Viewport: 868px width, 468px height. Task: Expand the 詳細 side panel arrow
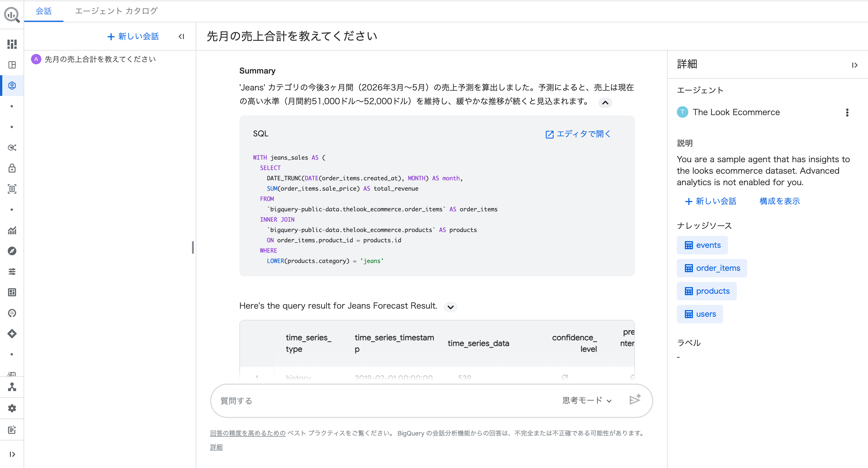click(x=855, y=65)
